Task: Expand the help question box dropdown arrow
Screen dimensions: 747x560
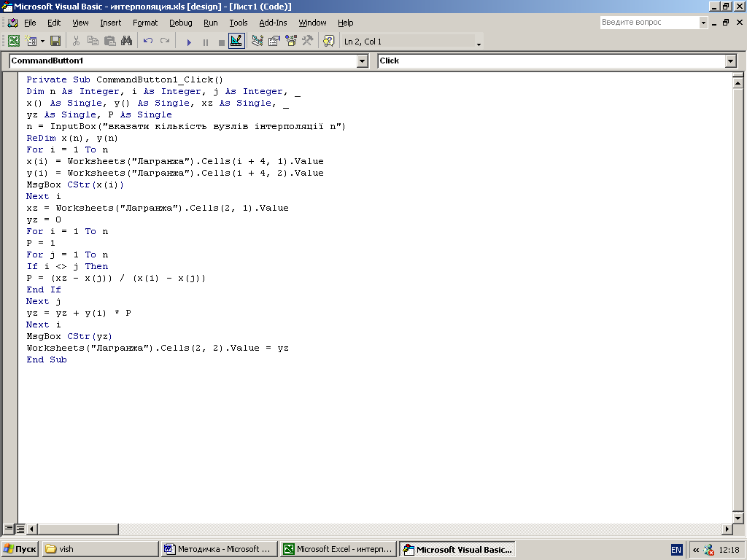Action: coord(703,22)
